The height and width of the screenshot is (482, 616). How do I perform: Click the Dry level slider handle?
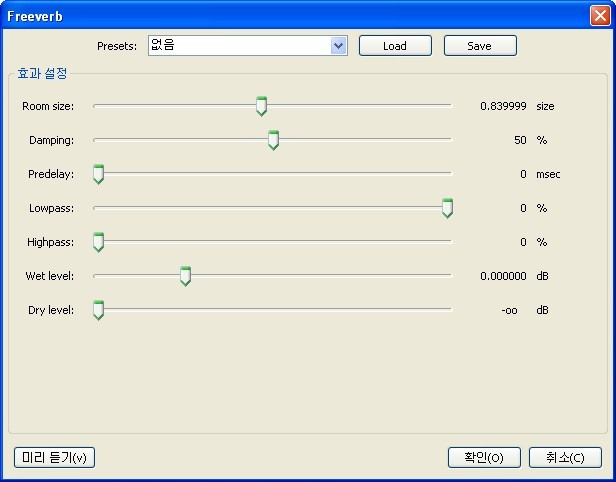pyautogui.click(x=99, y=310)
